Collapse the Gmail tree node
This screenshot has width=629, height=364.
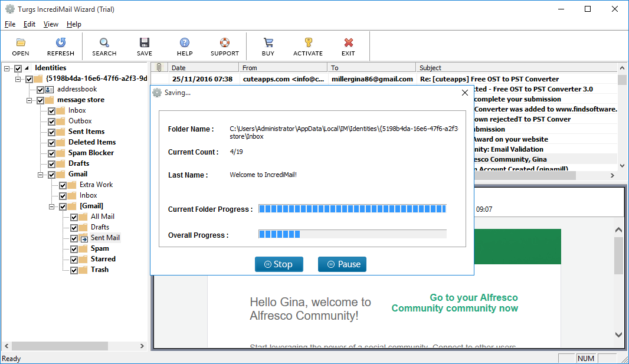pos(41,175)
